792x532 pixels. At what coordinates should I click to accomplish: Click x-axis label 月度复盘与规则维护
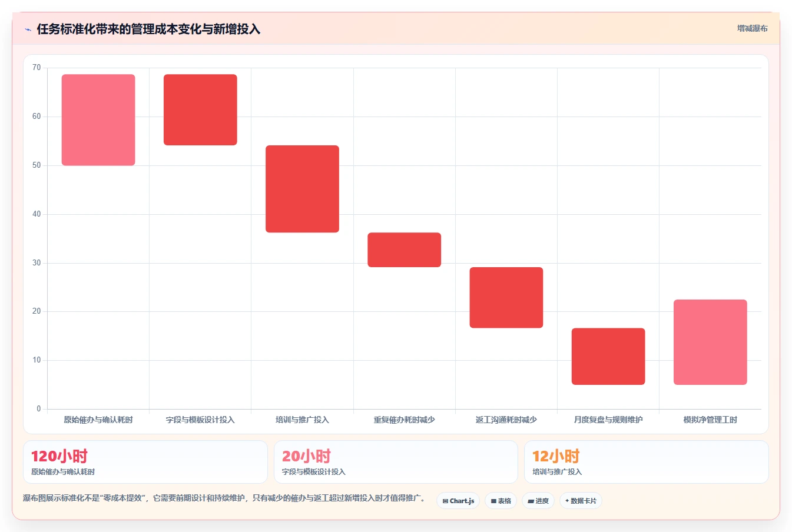608,420
